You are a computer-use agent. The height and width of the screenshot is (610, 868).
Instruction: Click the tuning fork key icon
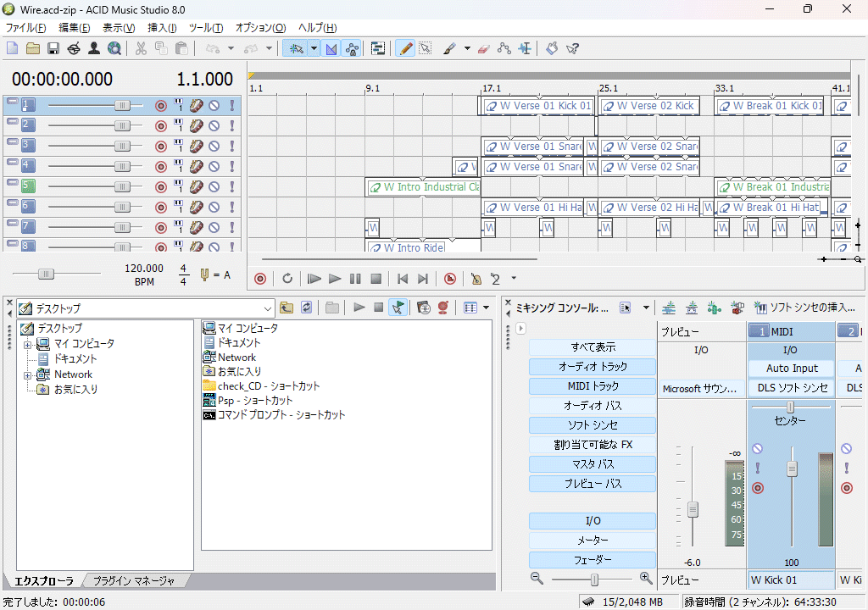[x=204, y=274]
